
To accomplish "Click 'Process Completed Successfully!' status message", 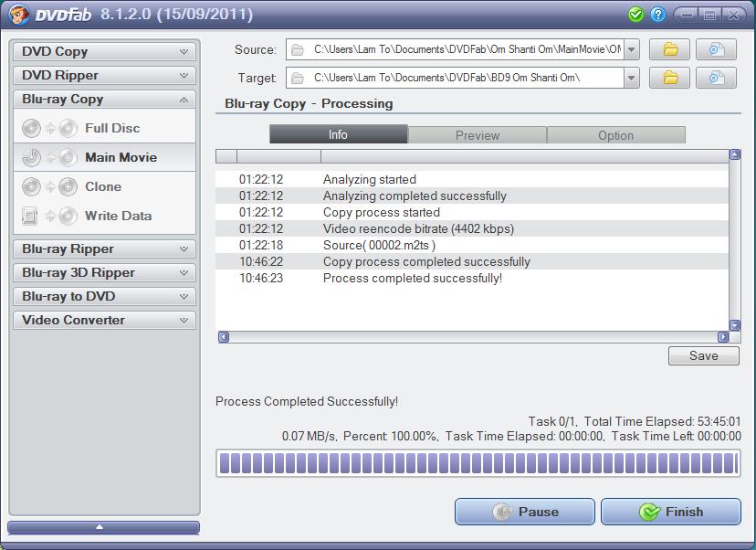I will click(307, 401).
